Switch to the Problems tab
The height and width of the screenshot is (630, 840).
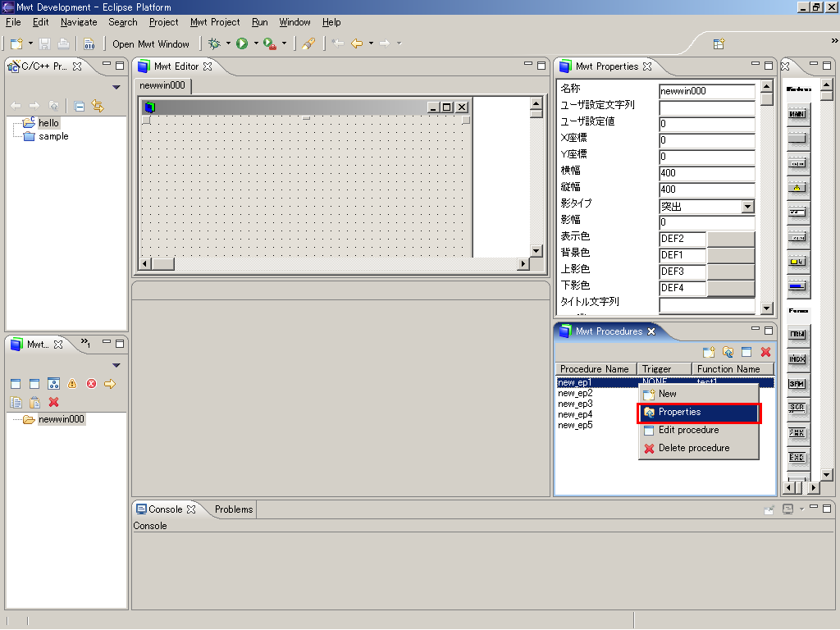tap(234, 509)
